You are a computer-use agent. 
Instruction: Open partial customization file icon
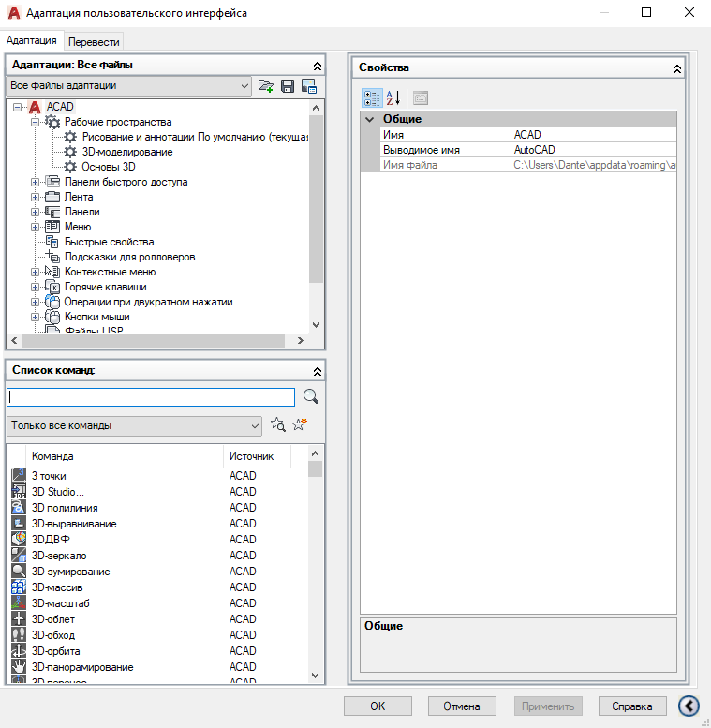point(265,86)
